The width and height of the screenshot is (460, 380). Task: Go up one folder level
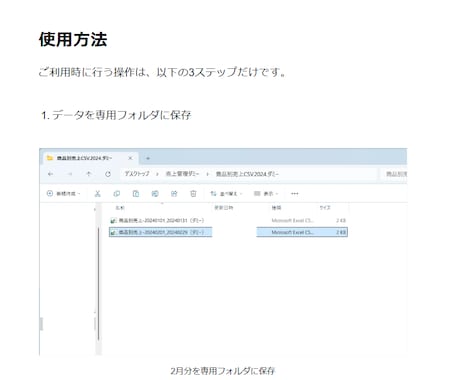89,174
